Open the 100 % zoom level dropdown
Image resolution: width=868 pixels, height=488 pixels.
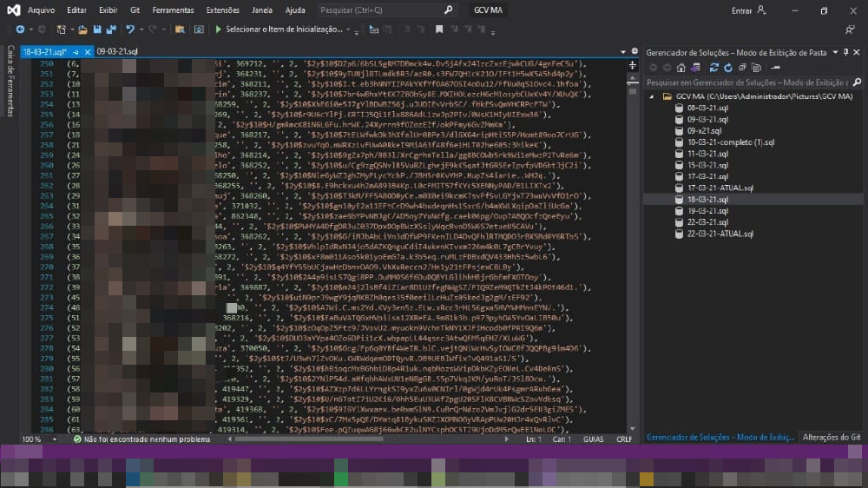click(x=54, y=439)
